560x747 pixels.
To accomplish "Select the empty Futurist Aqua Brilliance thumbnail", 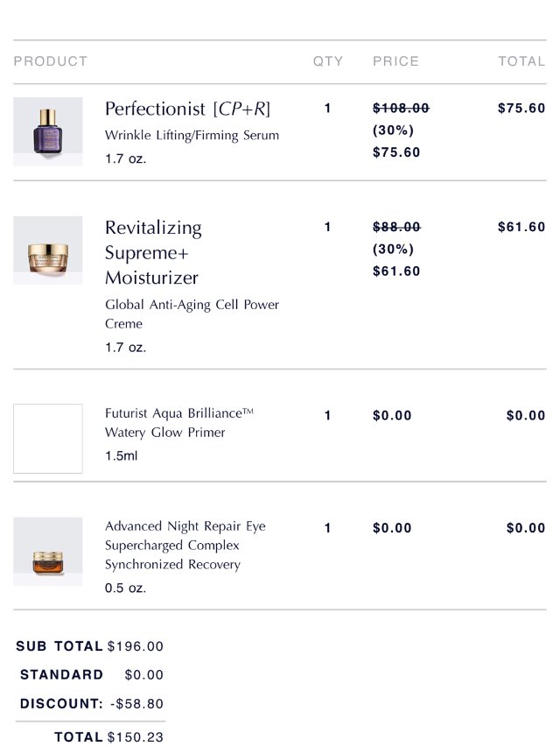I will 47,438.
